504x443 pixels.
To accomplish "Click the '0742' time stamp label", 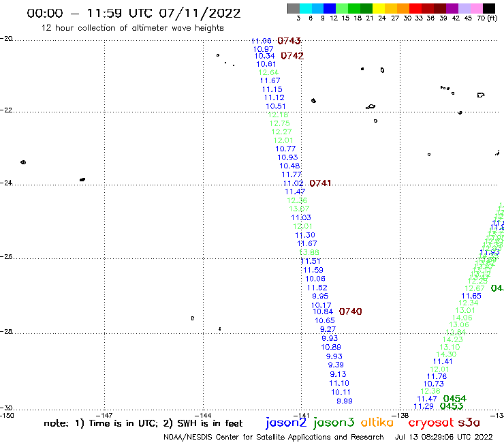I will (292, 56).
